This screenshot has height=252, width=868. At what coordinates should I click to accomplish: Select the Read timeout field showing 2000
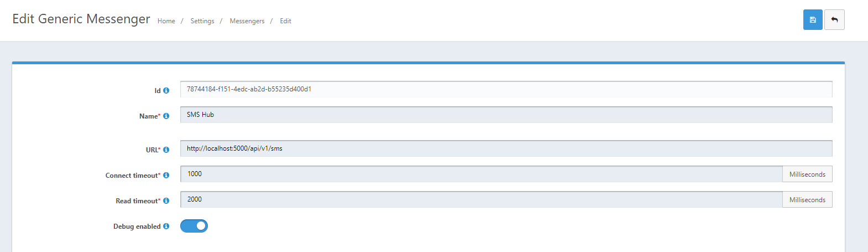pos(481,199)
